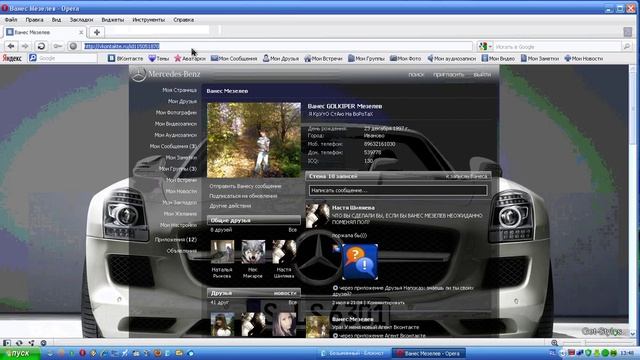Open Мои Настройки in the sidebar
The image size is (640, 360).
(x=178, y=225)
